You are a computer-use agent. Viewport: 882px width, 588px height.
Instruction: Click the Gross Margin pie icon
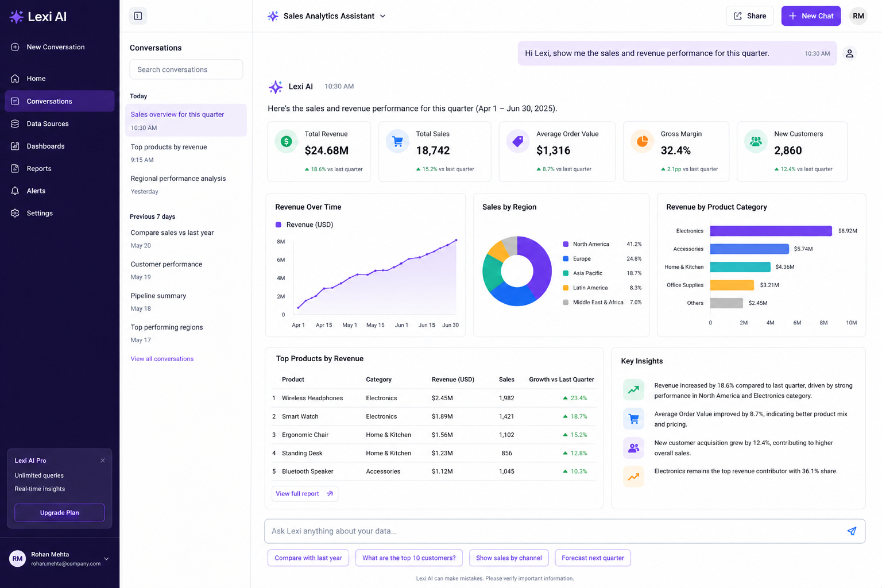click(x=642, y=141)
